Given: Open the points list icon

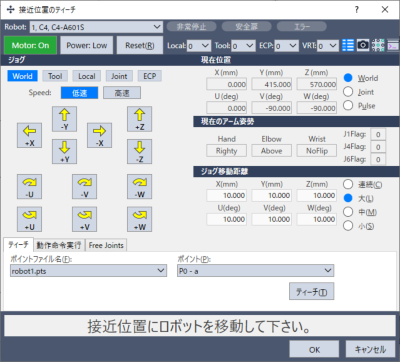Looking at the screenshot, I should pyautogui.click(x=348, y=45).
